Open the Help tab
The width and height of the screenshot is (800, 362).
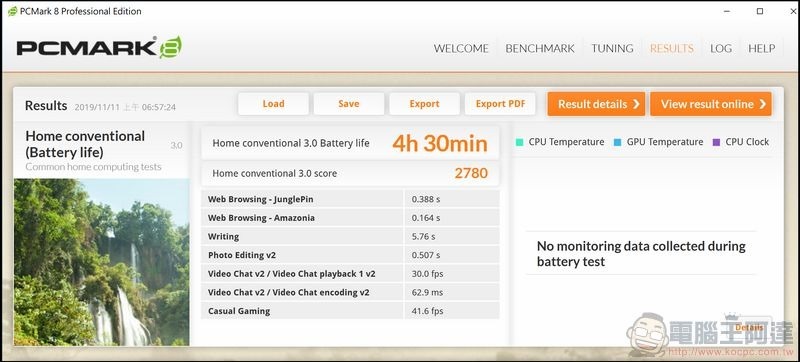[x=762, y=48]
